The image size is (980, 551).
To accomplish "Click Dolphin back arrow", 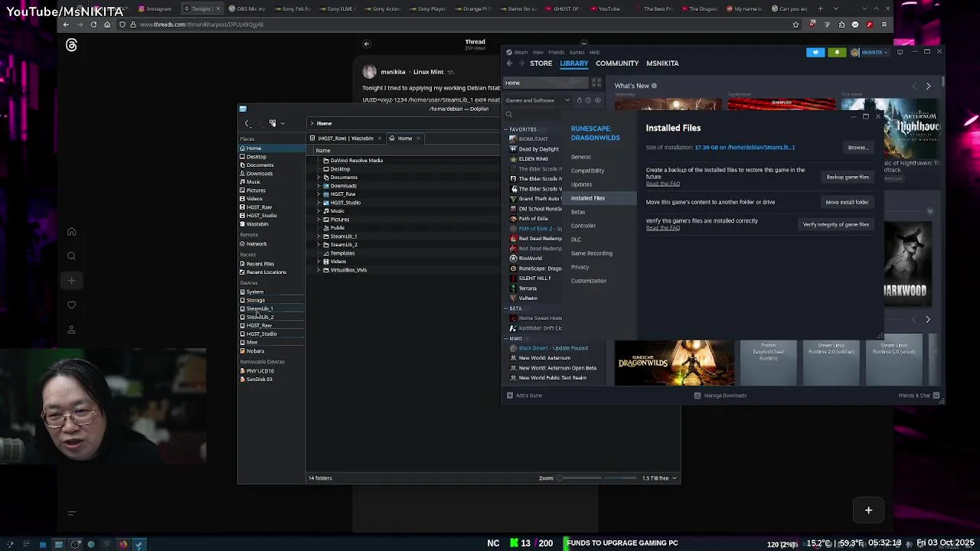I will coord(247,123).
